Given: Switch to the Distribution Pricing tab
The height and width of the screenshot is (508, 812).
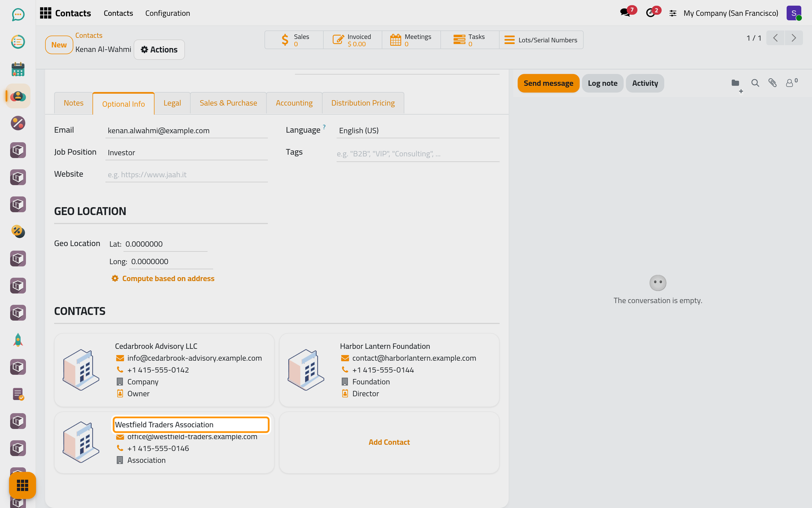Looking at the screenshot, I should [x=363, y=103].
